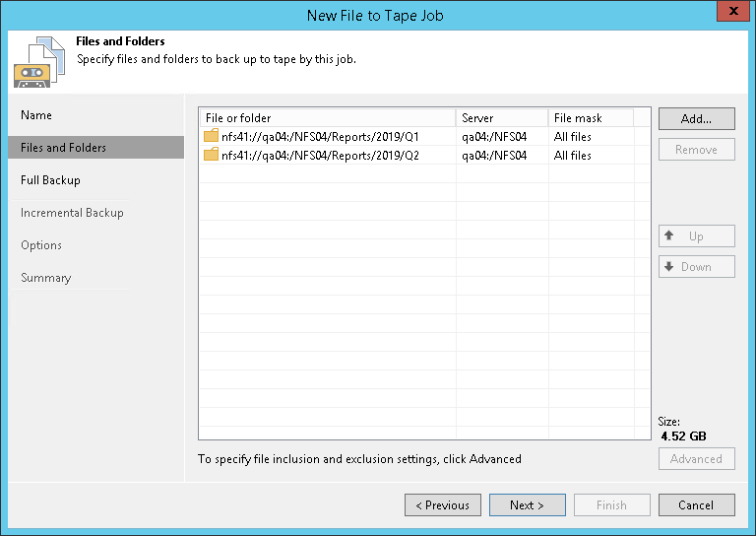Click the Q1 row's All files mask cell
This screenshot has width=756, height=536.
pos(573,137)
